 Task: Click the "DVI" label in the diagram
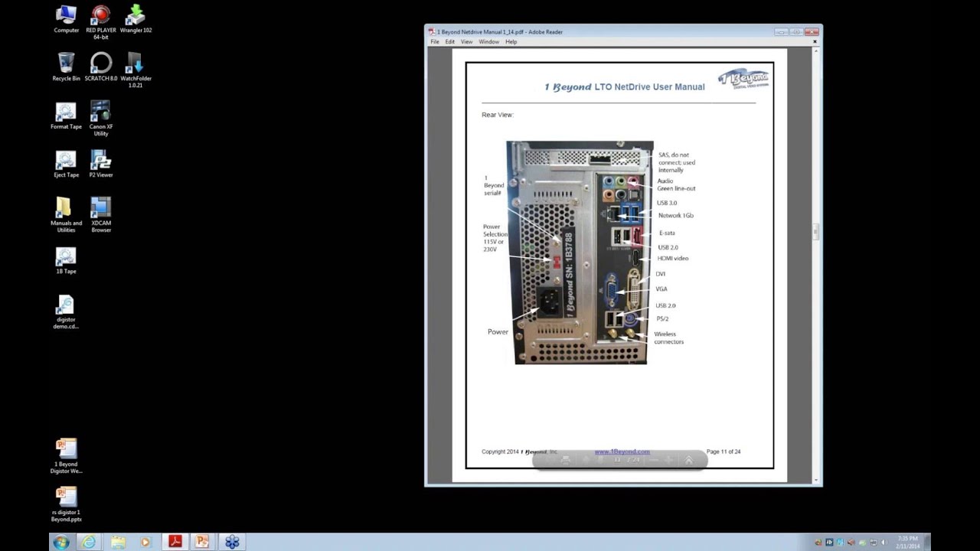661,274
